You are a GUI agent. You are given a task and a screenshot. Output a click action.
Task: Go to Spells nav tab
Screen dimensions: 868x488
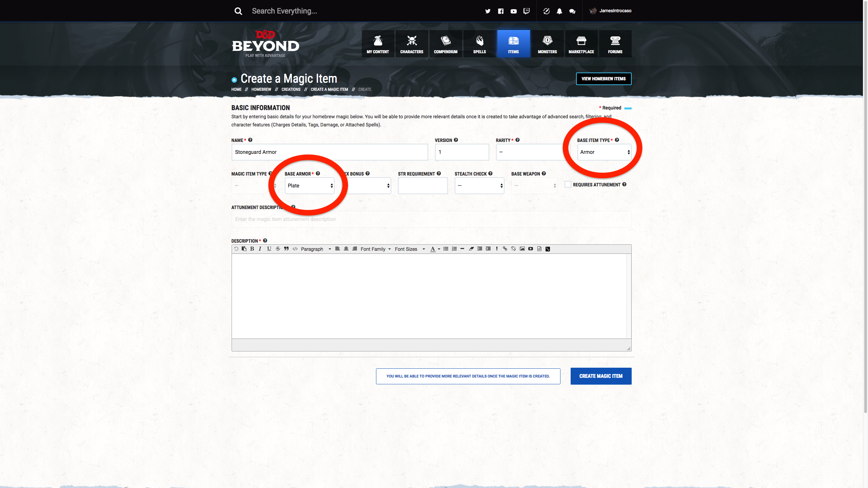click(x=479, y=44)
